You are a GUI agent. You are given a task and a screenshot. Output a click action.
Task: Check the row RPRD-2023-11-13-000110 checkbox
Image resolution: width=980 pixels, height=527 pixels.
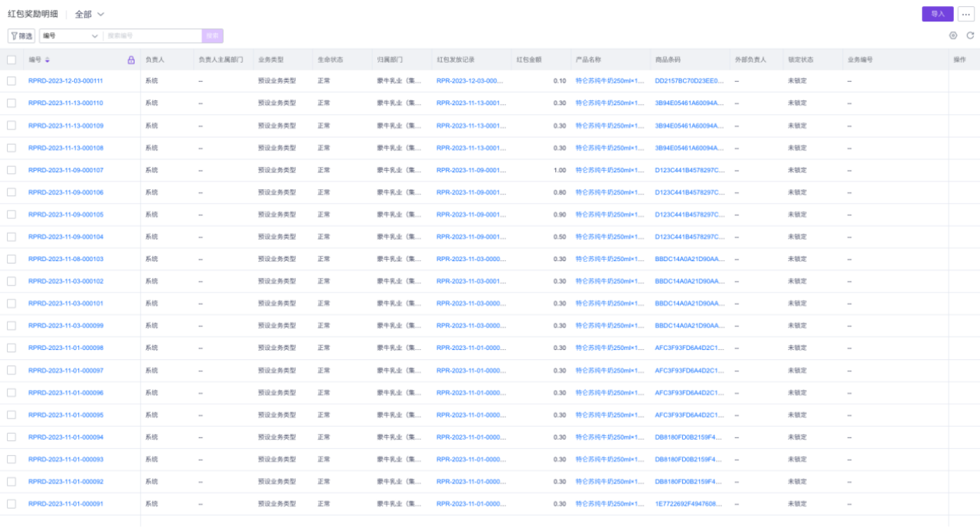click(x=11, y=103)
